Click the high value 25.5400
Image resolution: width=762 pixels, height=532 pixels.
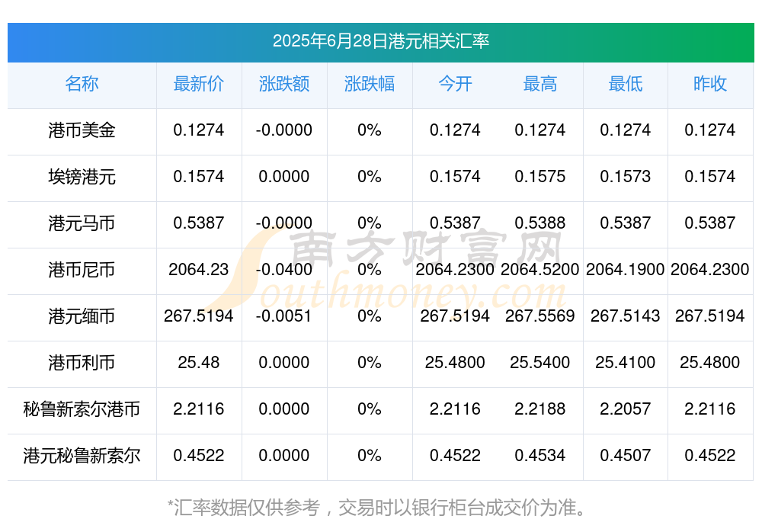click(540, 362)
